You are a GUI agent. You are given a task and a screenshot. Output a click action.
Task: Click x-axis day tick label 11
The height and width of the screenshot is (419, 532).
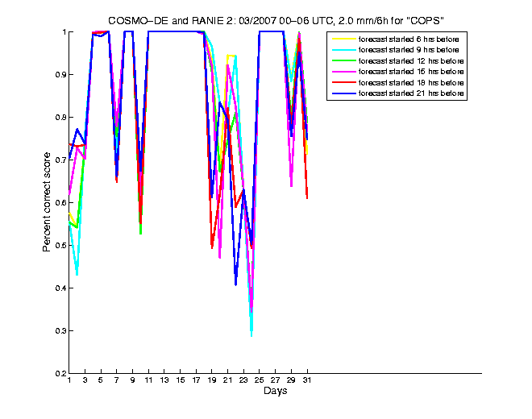point(148,380)
